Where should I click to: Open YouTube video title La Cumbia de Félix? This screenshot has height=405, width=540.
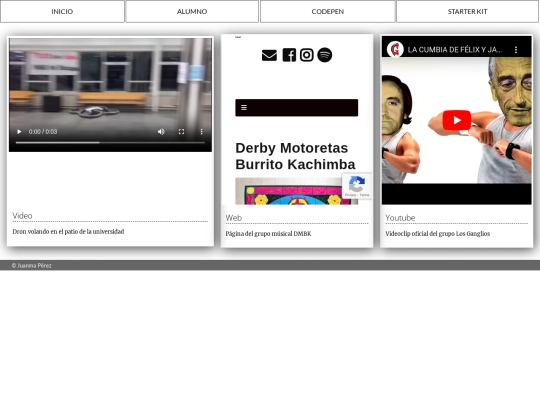pyautogui.click(x=455, y=50)
